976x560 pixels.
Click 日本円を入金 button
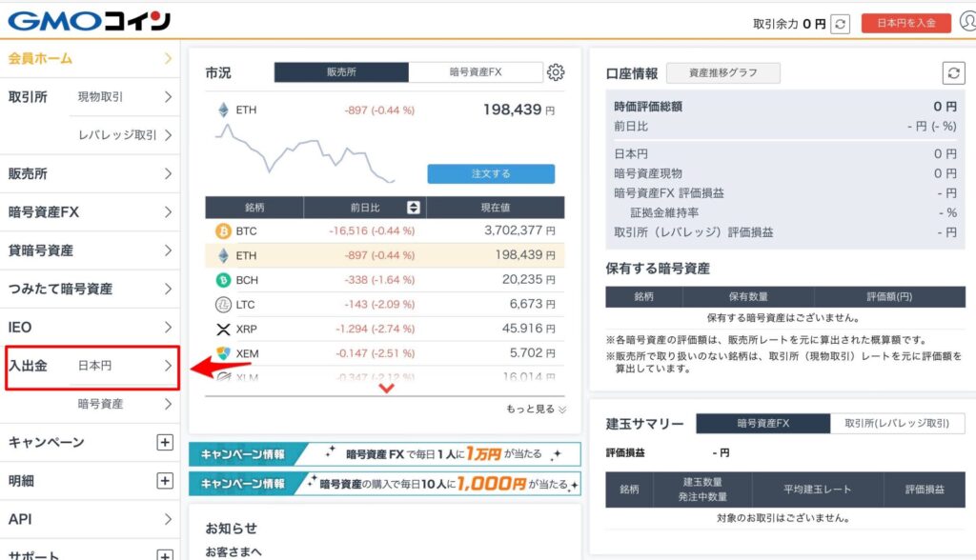point(906,23)
